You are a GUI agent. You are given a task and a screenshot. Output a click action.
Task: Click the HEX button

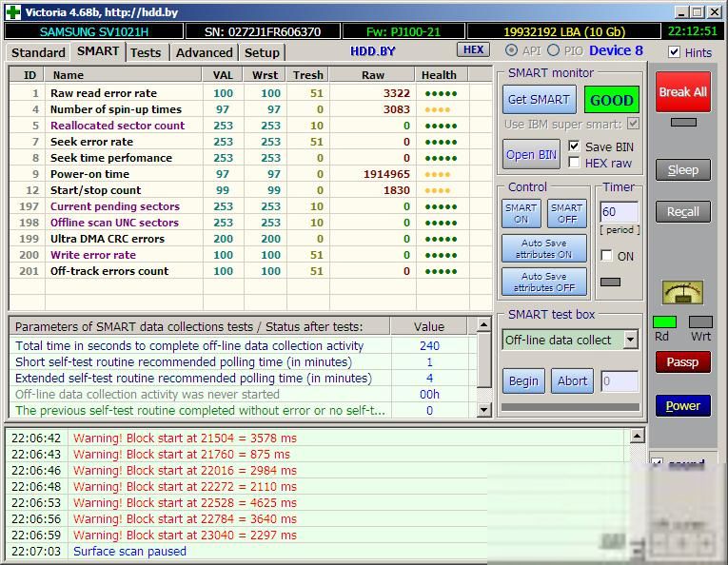click(x=473, y=49)
